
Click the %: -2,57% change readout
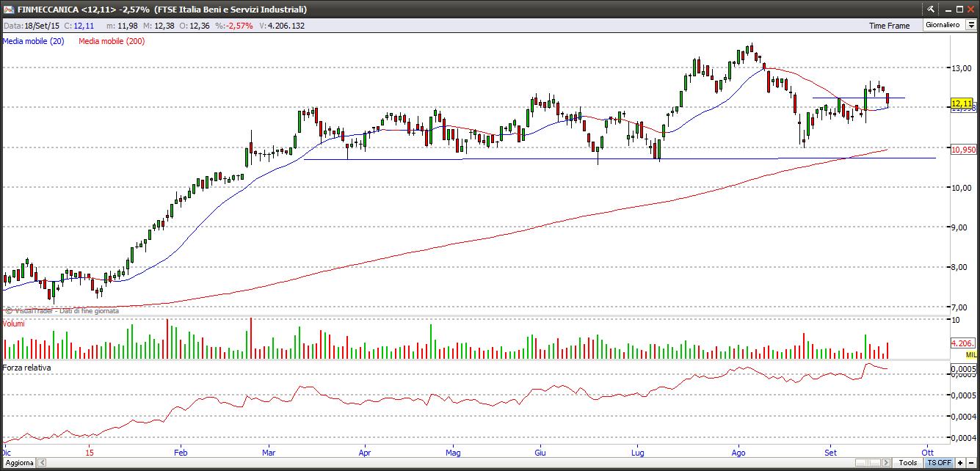233,25
